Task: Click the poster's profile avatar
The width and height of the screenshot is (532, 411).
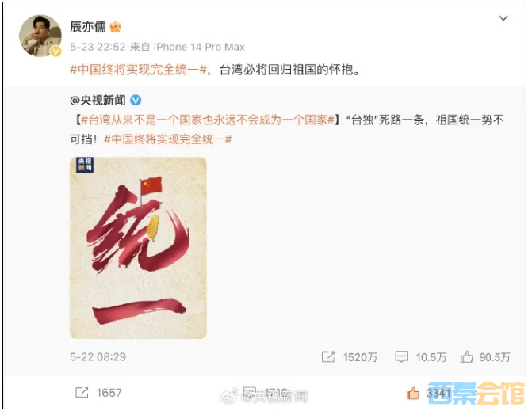Action: tap(40, 35)
